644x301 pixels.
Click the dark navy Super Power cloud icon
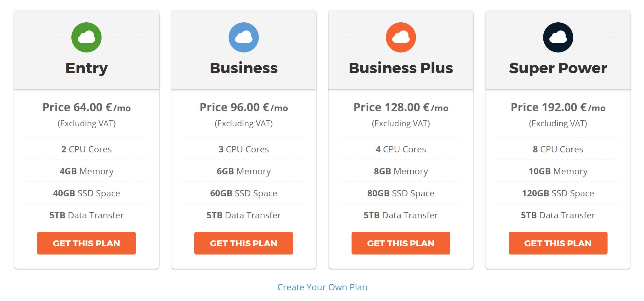558,37
